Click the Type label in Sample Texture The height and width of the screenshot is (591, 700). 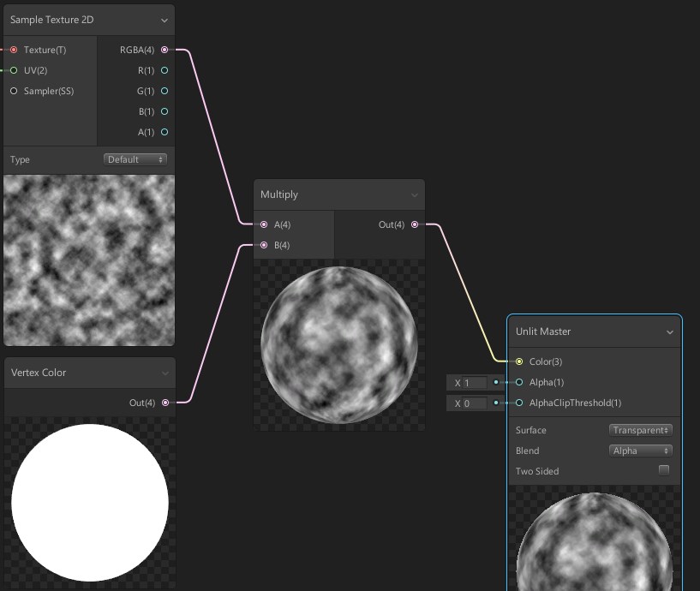click(x=20, y=159)
